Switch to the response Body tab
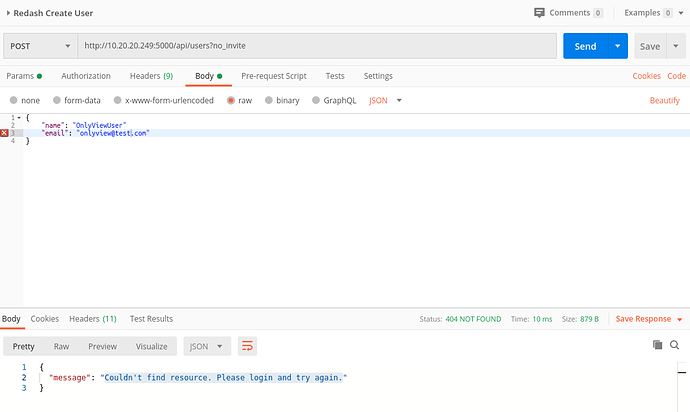Image resolution: width=690 pixels, height=412 pixels. [11, 319]
